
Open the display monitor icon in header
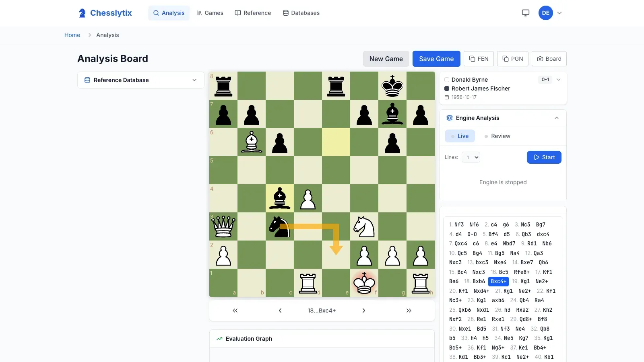point(526,13)
